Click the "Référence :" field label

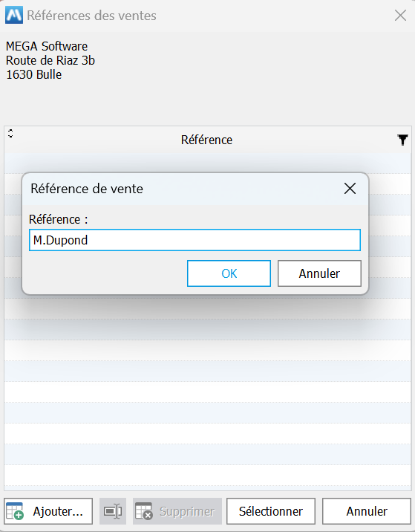(59, 219)
